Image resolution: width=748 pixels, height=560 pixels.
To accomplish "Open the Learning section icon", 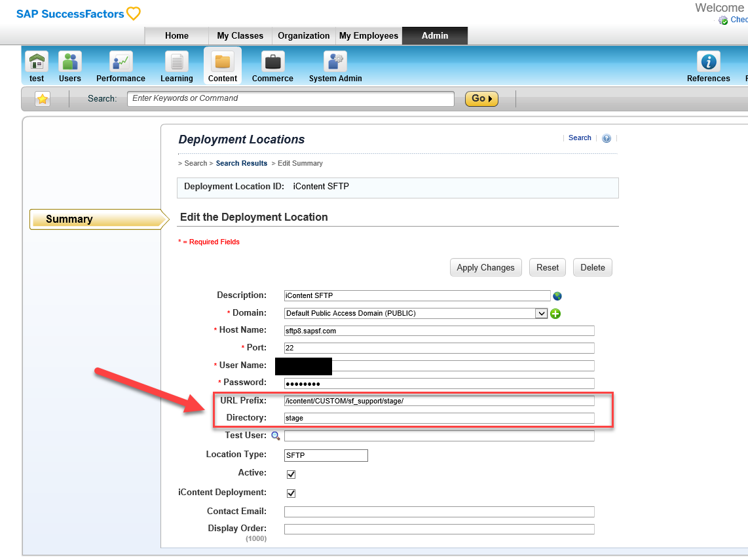I will tap(176, 62).
